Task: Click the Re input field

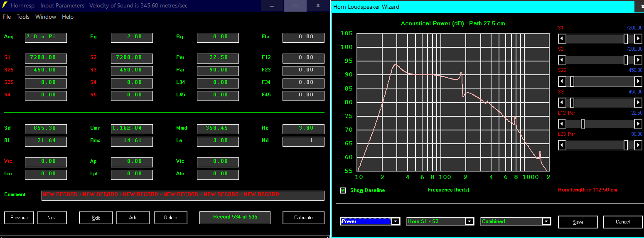Action: (x=303, y=129)
